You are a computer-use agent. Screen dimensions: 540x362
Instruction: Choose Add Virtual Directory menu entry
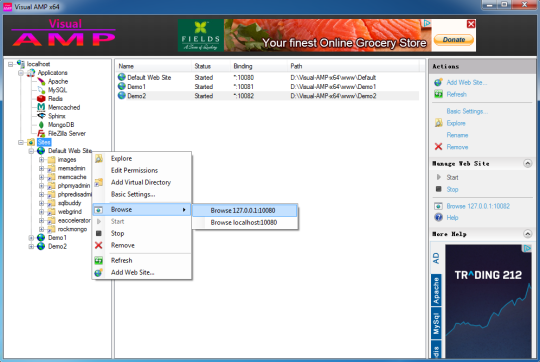point(142,182)
